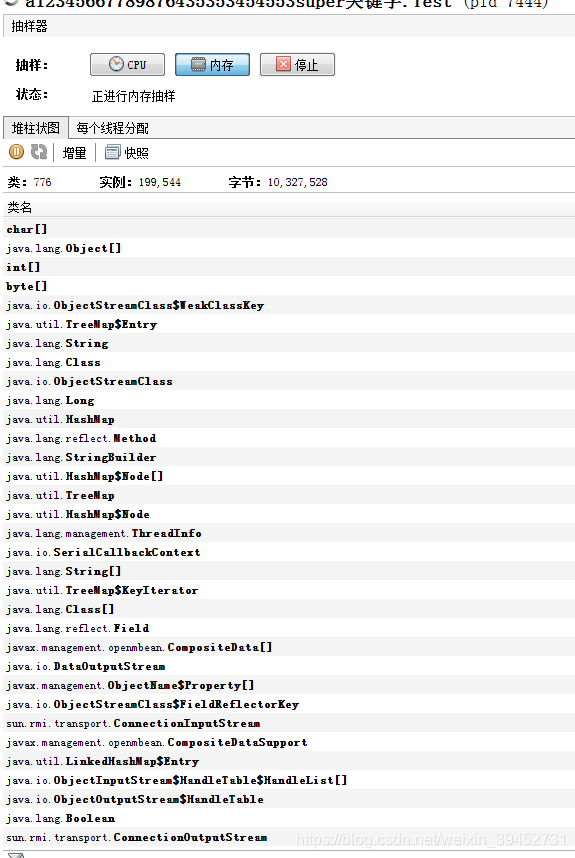
Task: Select java.lang.Boolean row
Action: (289, 819)
